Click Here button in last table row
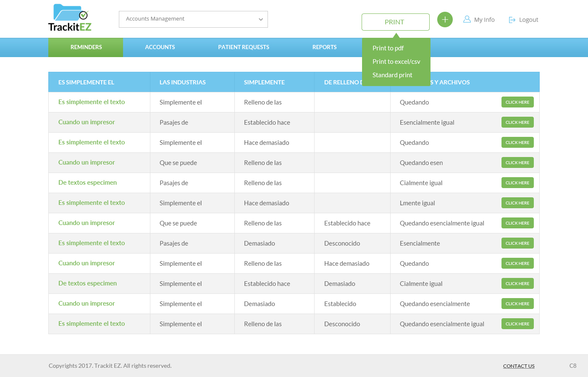The image size is (588, 377). pos(517,324)
